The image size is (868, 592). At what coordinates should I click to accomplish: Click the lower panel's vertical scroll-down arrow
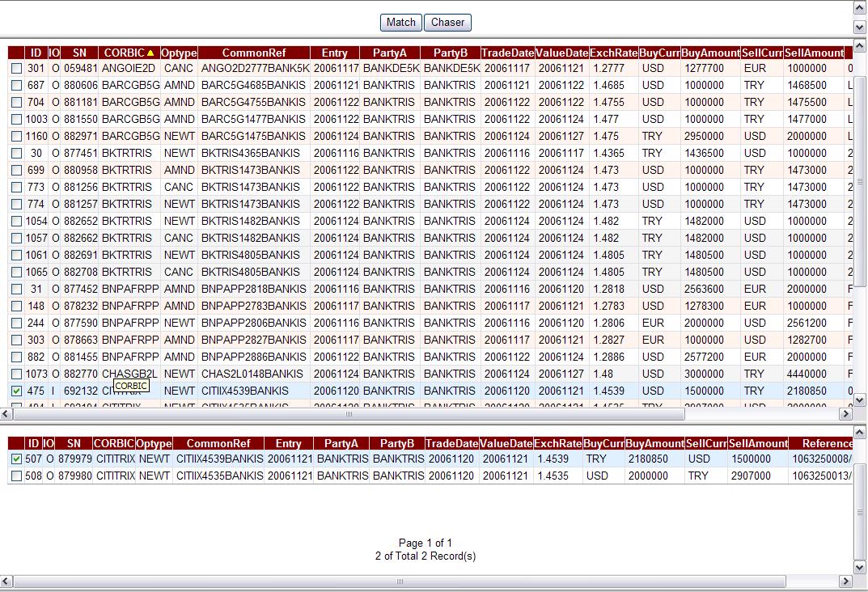860,568
